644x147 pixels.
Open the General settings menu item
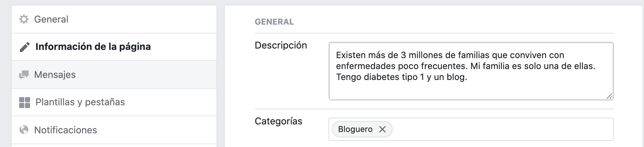pyautogui.click(x=114, y=19)
